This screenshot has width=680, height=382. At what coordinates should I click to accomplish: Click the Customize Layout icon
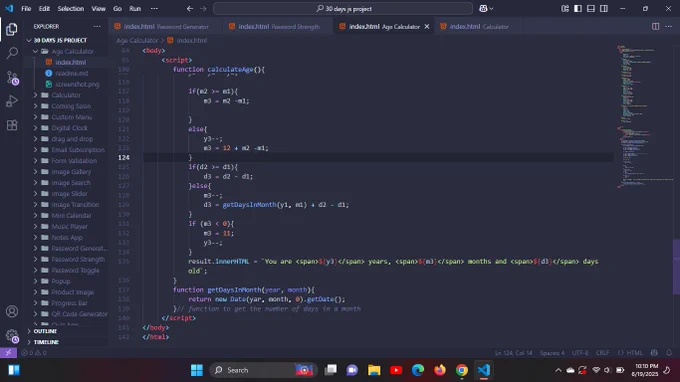(565, 9)
